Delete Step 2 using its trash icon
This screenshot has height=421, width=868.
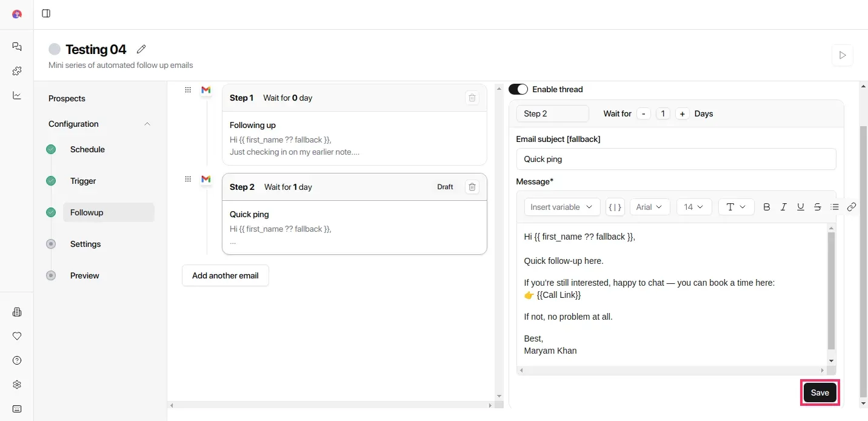(472, 187)
